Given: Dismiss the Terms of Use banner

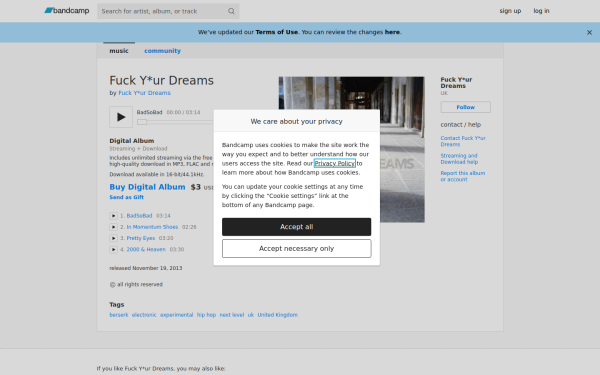Looking at the screenshot, I should coord(589,33).
